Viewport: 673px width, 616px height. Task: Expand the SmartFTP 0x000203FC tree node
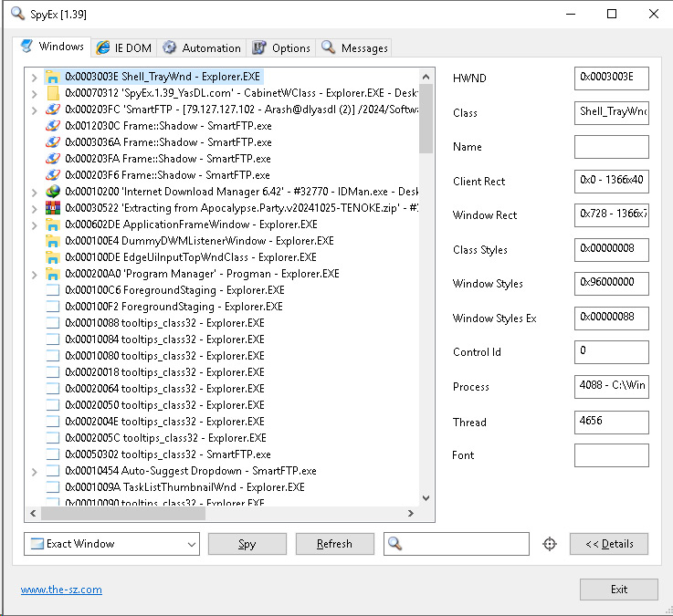point(35,110)
